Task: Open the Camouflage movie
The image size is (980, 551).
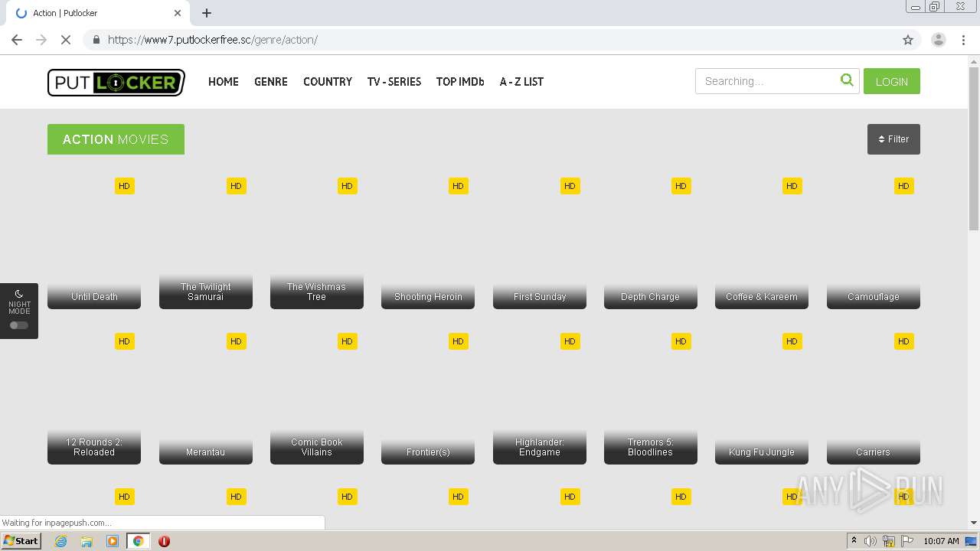Action: (874, 243)
